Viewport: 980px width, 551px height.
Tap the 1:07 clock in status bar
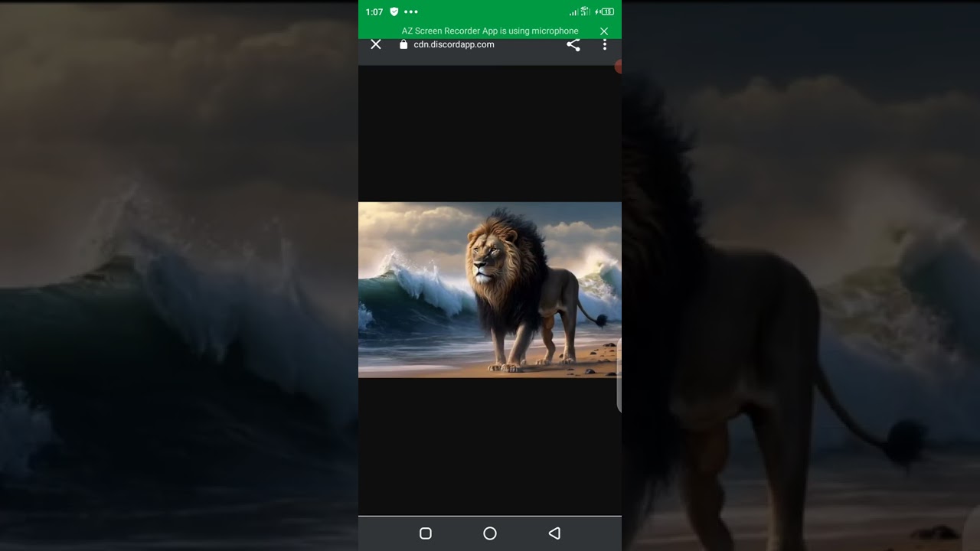[x=374, y=11]
